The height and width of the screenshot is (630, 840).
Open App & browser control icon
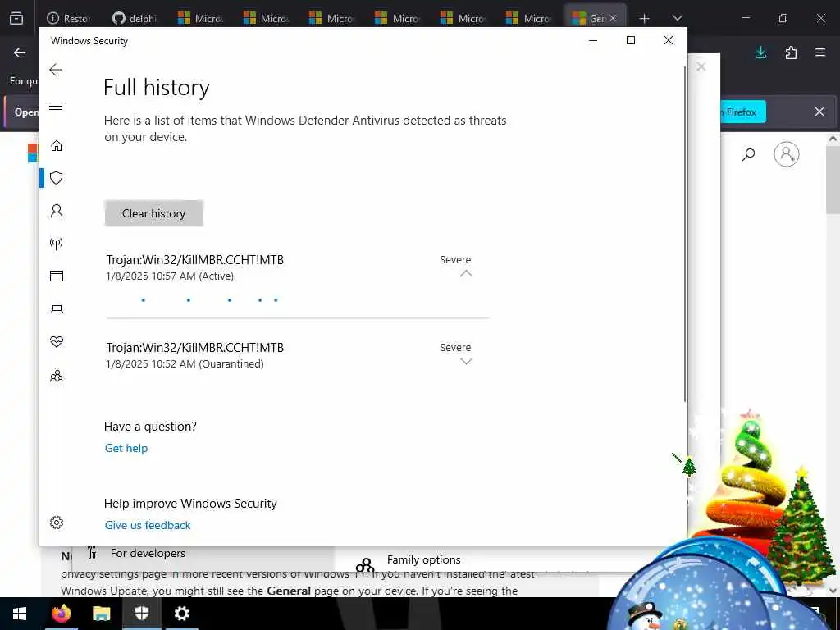tap(57, 276)
